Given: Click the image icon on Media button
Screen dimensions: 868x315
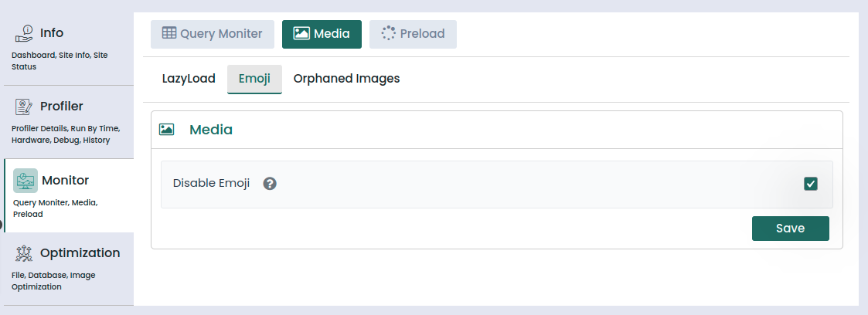Looking at the screenshot, I should click(x=301, y=34).
